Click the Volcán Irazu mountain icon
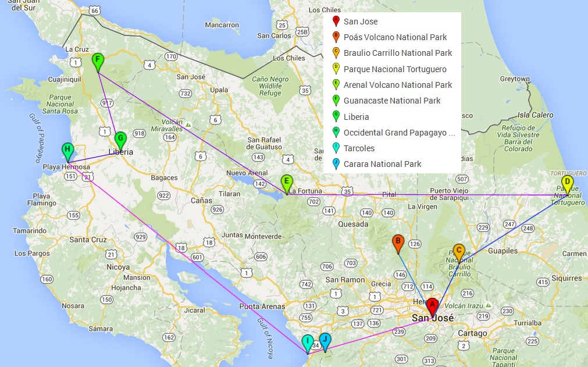Image resolution: width=588 pixels, height=367 pixels. point(488,305)
